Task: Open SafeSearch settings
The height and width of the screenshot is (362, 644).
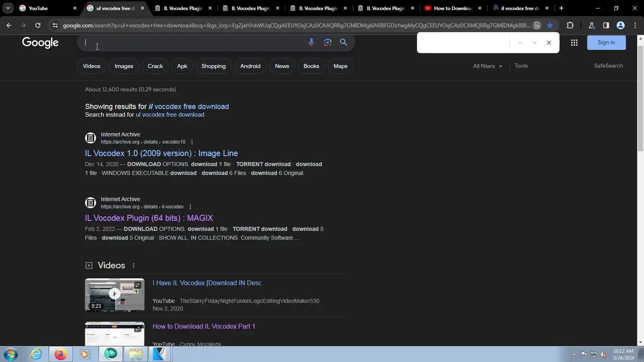Action: 608,66
